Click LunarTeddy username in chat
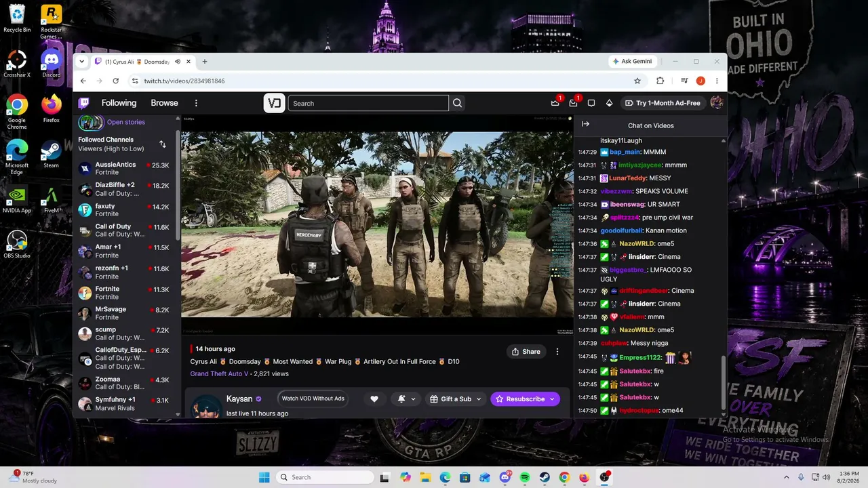This screenshot has height=488, width=868. pyautogui.click(x=627, y=178)
